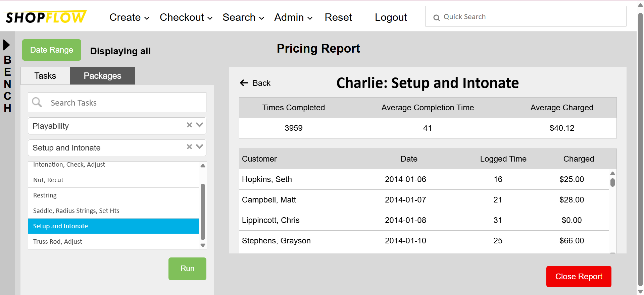
Task: Click the Quick Search magnifier icon
Action: (x=436, y=17)
